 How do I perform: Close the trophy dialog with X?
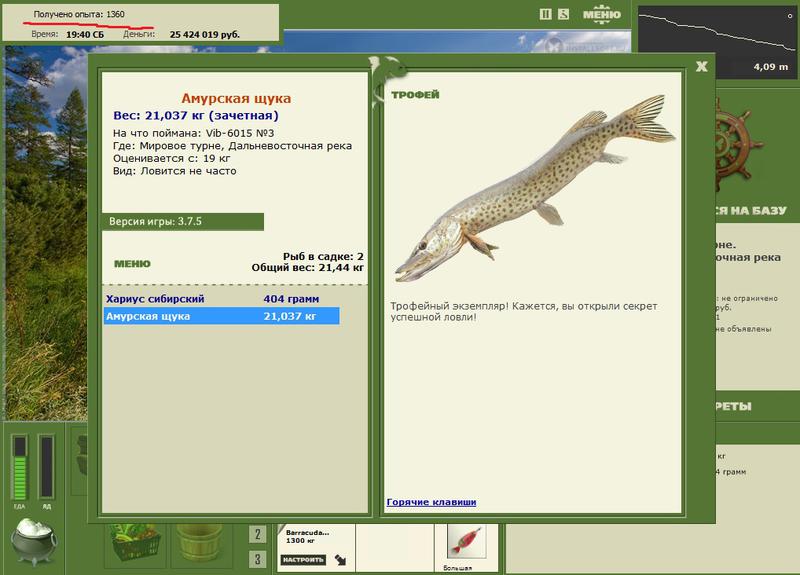702,66
